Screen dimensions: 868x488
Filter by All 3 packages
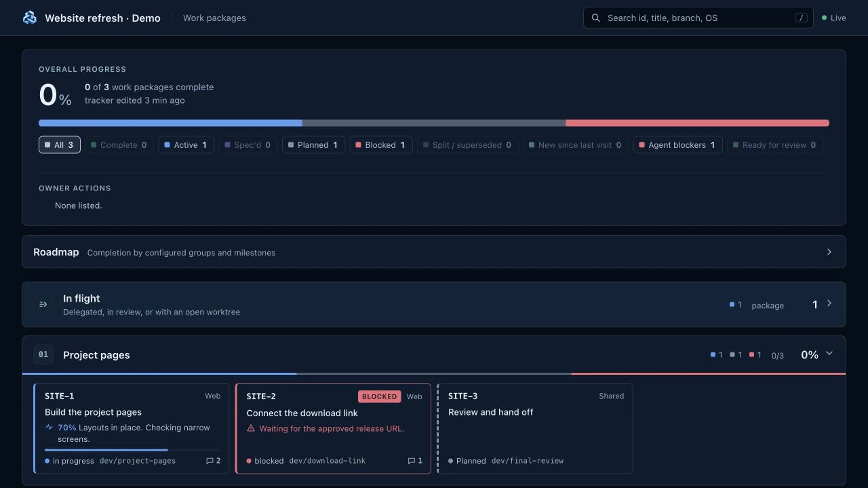click(x=60, y=145)
